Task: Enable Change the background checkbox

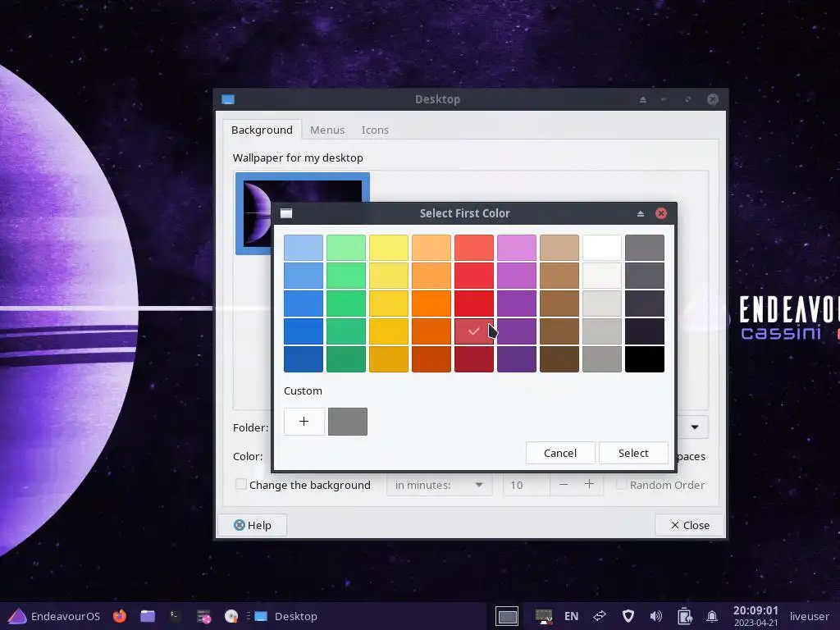Action: (241, 484)
